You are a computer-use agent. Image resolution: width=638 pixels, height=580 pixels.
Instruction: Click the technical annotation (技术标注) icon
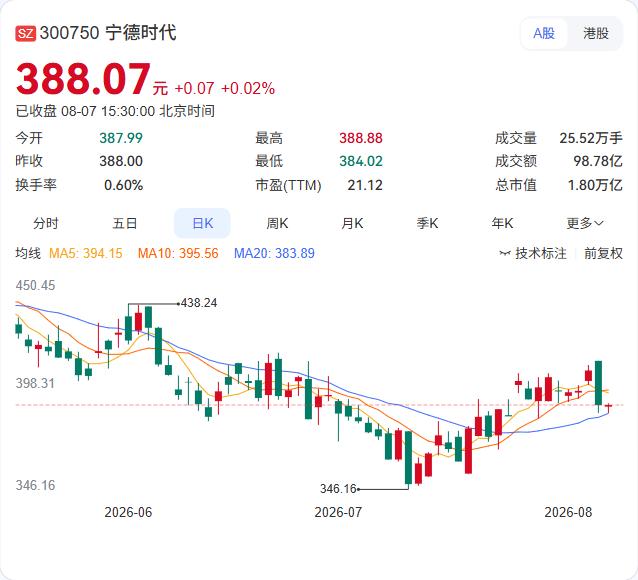click(x=505, y=254)
